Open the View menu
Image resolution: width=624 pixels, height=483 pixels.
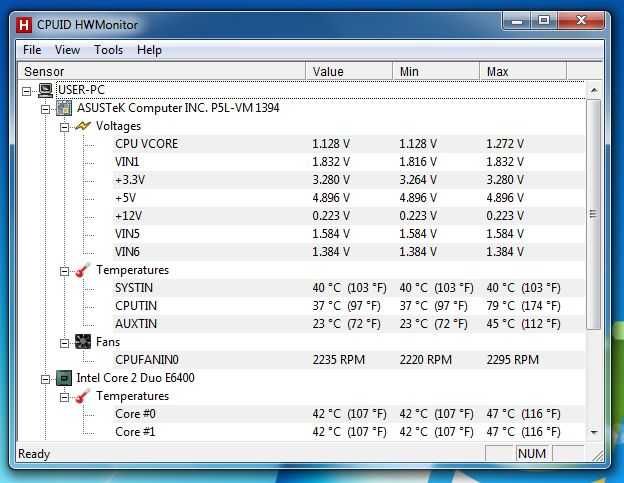[x=67, y=50]
